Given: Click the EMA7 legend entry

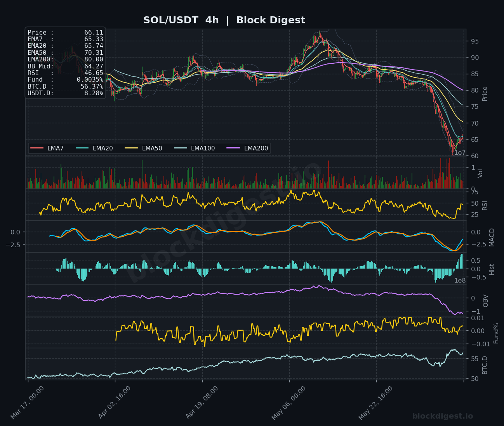Looking at the screenshot, I should [x=47, y=148].
